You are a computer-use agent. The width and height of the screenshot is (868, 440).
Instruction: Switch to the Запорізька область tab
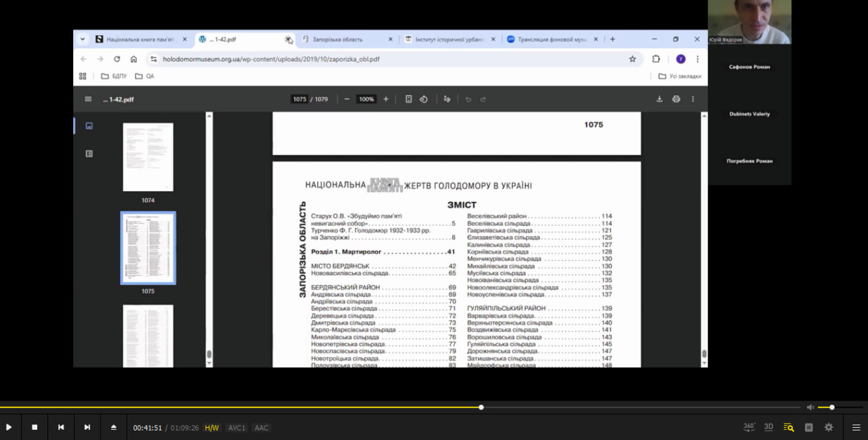342,39
